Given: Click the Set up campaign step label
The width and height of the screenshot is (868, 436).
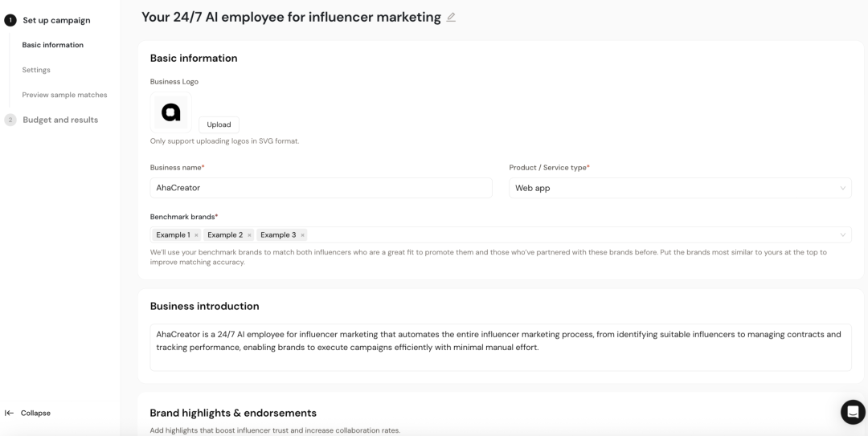Looking at the screenshot, I should click(x=56, y=20).
